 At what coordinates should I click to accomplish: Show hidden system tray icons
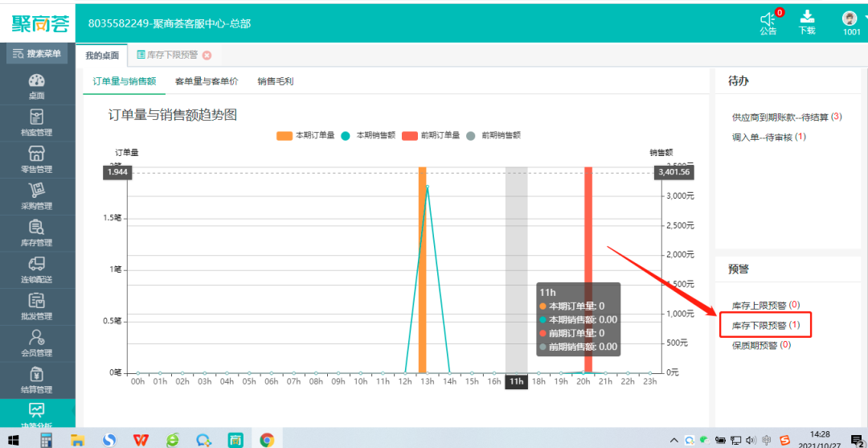[x=674, y=440]
